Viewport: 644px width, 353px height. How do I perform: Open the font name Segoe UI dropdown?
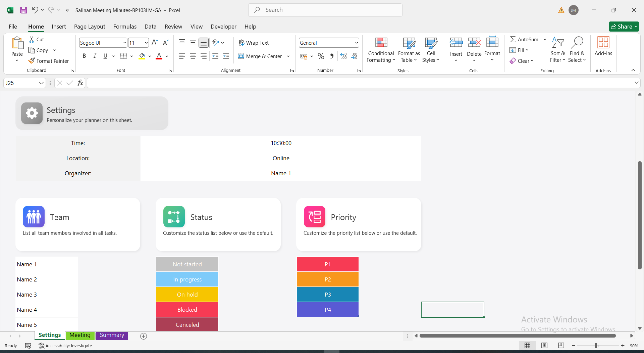(x=124, y=43)
